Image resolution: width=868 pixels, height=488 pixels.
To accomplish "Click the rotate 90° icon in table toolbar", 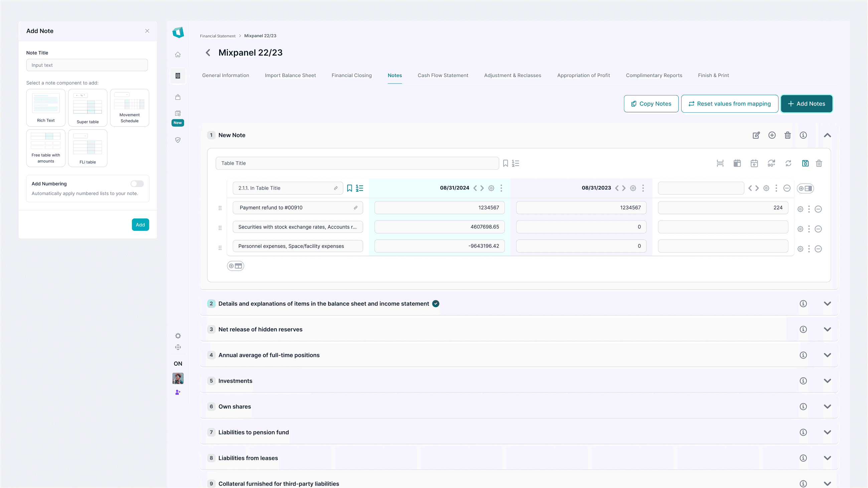I will (771, 163).
